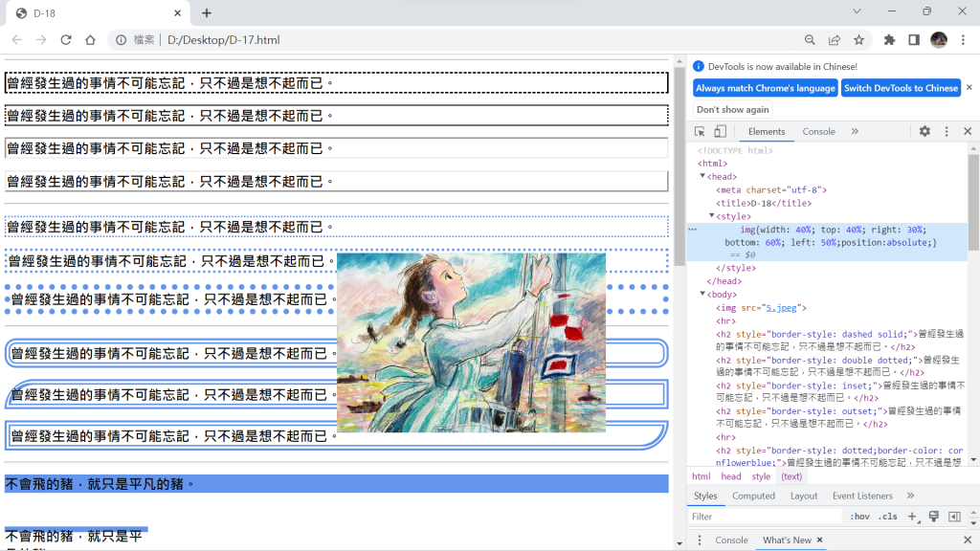
Task: Open DevTools customize three-dot menu
Action: (x=947, y=131)
